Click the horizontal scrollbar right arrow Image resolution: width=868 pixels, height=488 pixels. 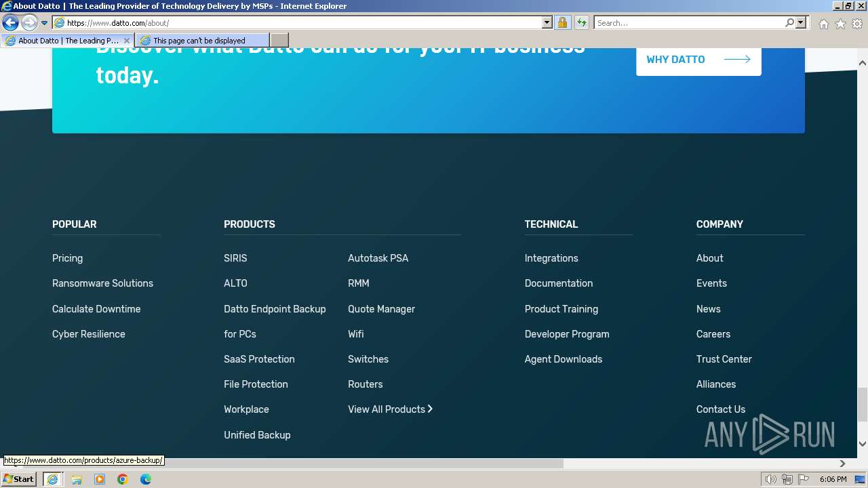coord(842,464)
